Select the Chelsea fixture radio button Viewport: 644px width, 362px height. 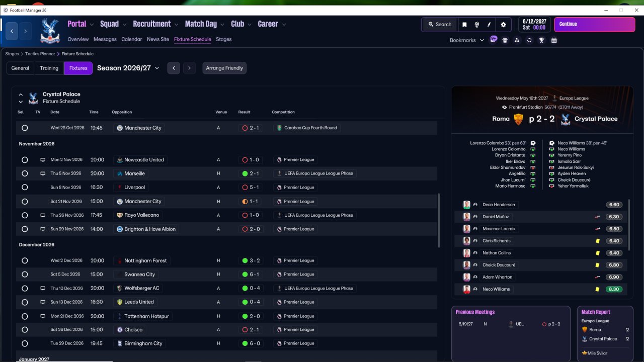[25, 330]
